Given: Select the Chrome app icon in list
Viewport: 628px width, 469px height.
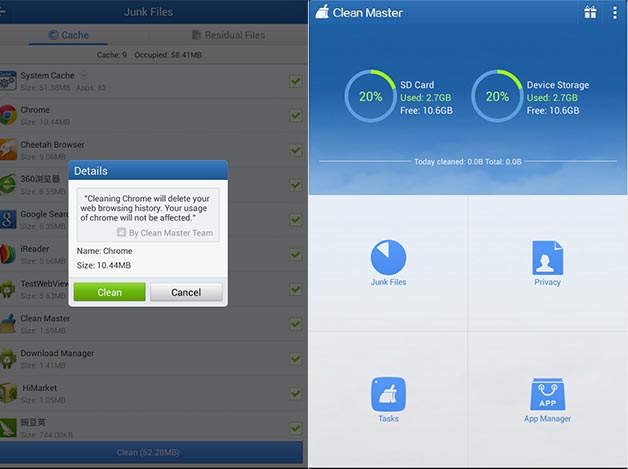Looking at the screenshot, I should pos(8,115).
